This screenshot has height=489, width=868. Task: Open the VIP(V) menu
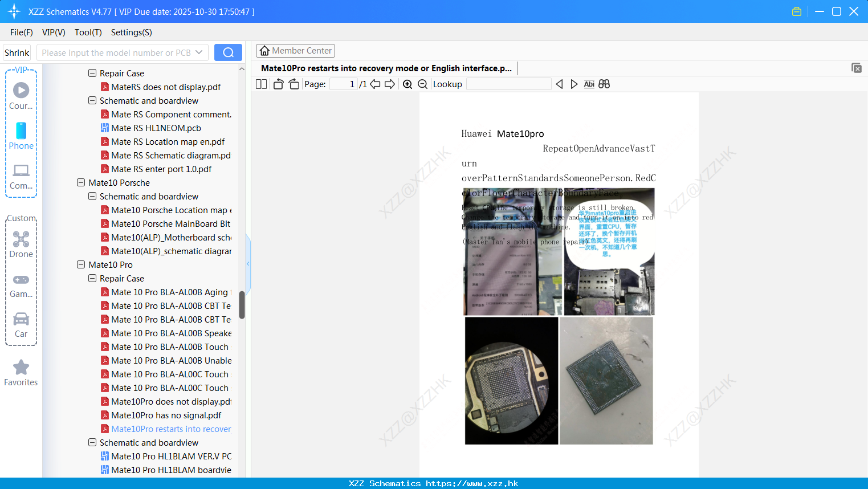(x=54, y=32)
